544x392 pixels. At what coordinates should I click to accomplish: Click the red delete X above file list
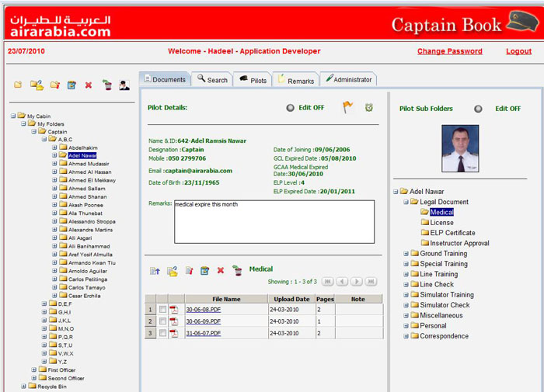pos(221,270)
